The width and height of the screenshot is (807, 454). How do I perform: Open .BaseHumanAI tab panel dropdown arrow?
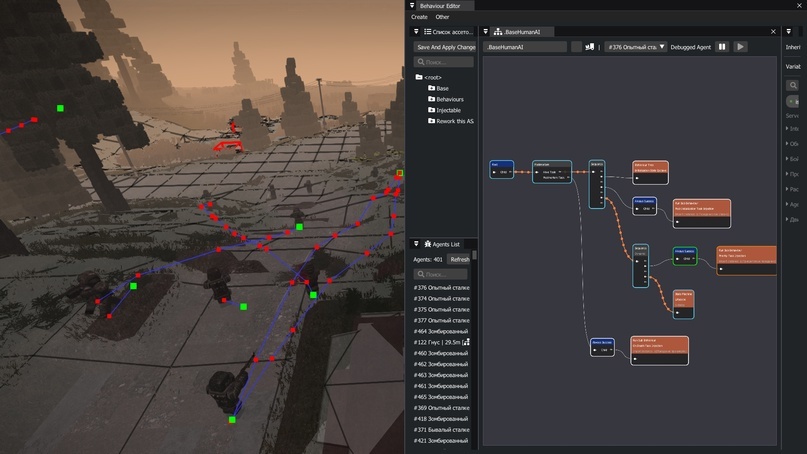[x=485, y=32]
